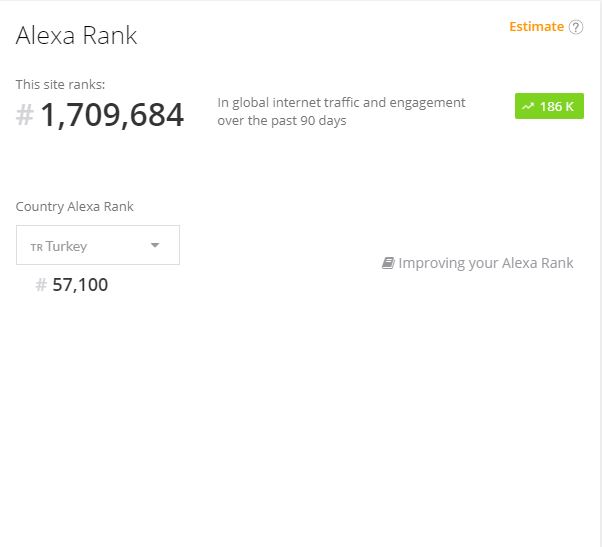This screenshot has width=602, height=547.
Task: Click the 186 K value in green badge
Action: click(557, 107)
